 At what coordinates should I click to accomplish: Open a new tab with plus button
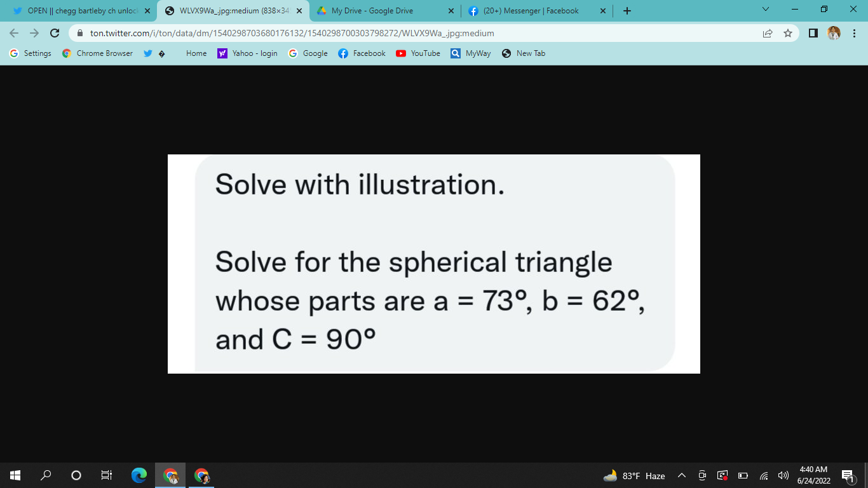click(627, 11)
